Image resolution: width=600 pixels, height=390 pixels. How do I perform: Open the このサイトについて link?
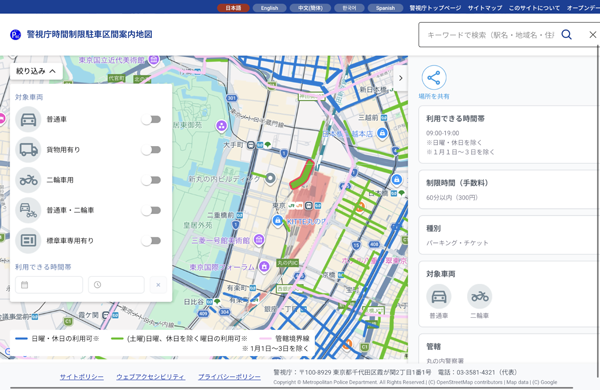(x=534, y=8)
